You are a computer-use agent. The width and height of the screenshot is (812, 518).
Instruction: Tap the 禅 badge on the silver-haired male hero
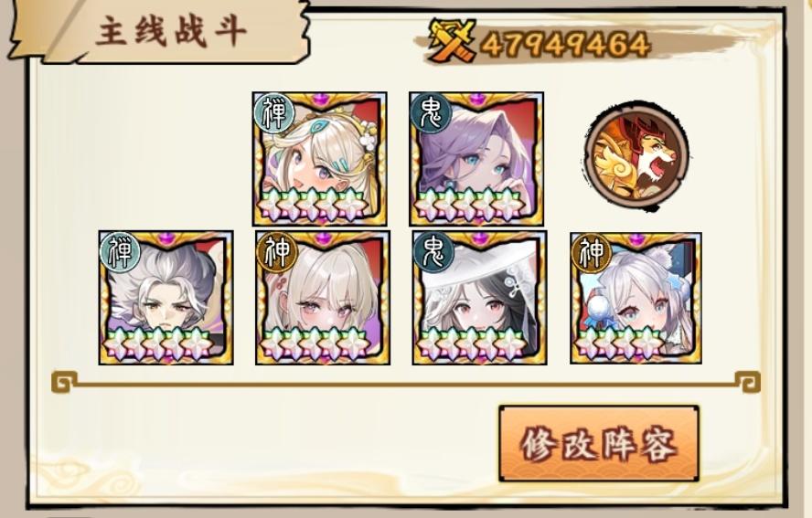[121, 251]
